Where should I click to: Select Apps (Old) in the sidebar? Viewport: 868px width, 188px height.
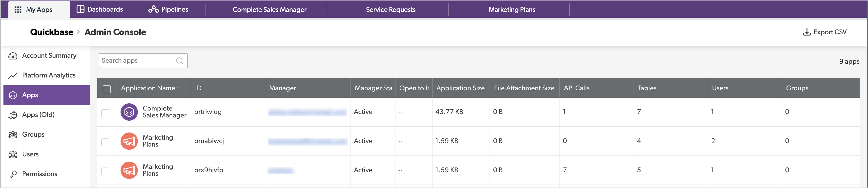[46, 115]
